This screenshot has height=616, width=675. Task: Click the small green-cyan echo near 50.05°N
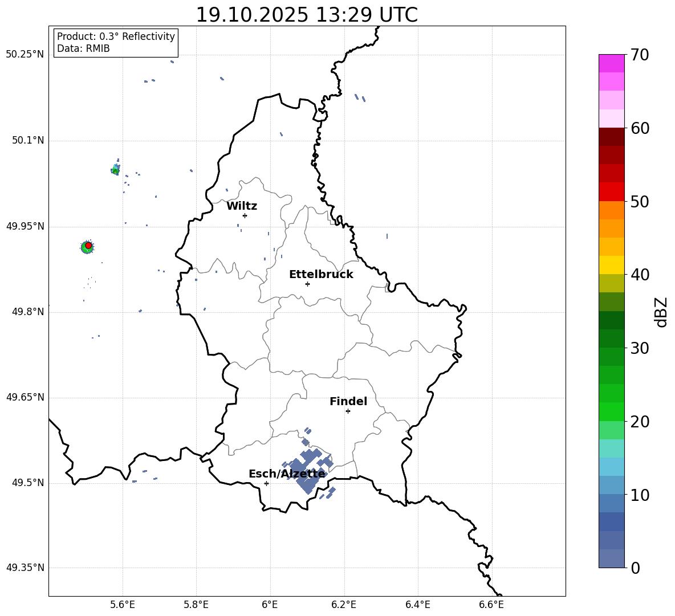click(x=115, y=169)
